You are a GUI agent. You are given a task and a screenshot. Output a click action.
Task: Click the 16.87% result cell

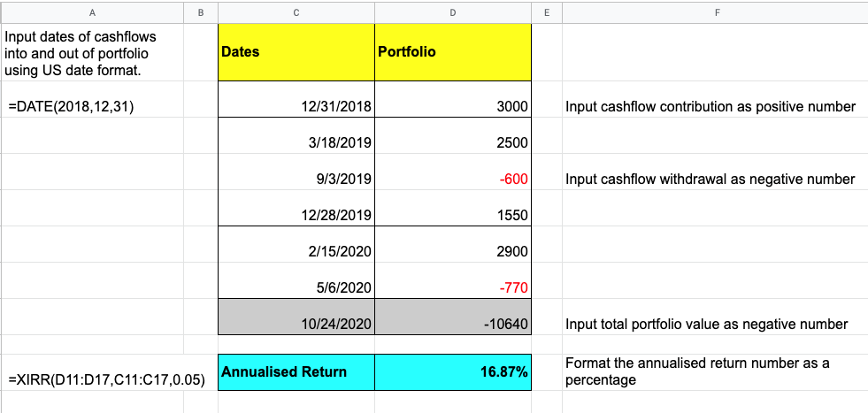[x=453, y=372]
